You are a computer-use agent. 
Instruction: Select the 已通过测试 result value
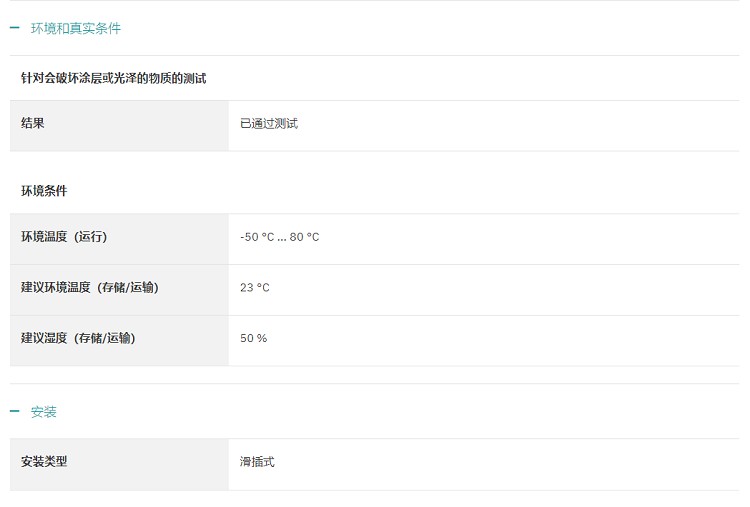click(x=269, y=124)
